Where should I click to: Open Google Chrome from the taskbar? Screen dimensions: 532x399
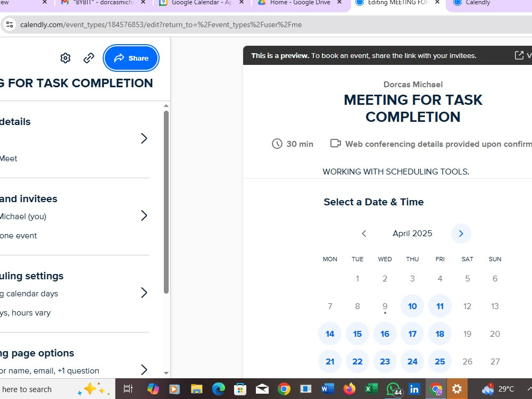[x=284, y=389]
